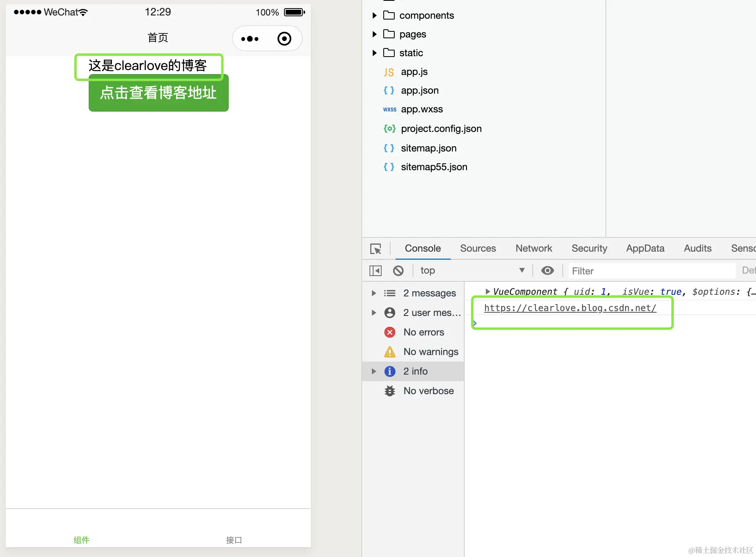Switch to the Sources tab

(x=478, y=248)
